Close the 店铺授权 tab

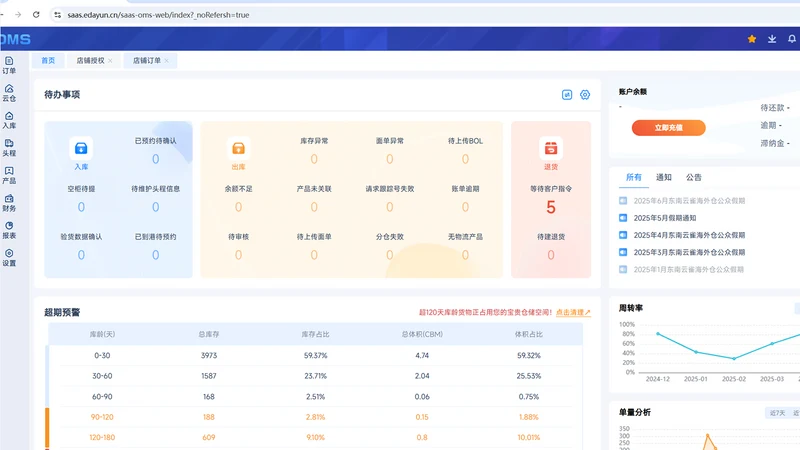coord(110,61)
